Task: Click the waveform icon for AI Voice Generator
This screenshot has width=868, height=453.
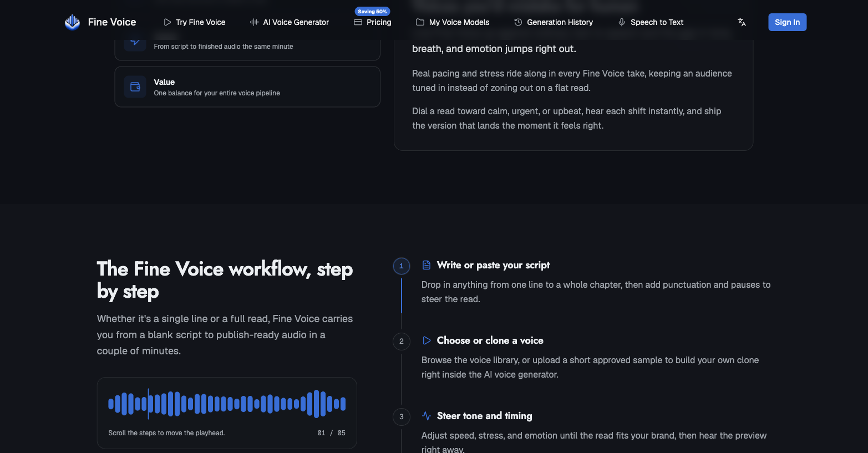Action: pyautogui.click(x=254, y=22)
